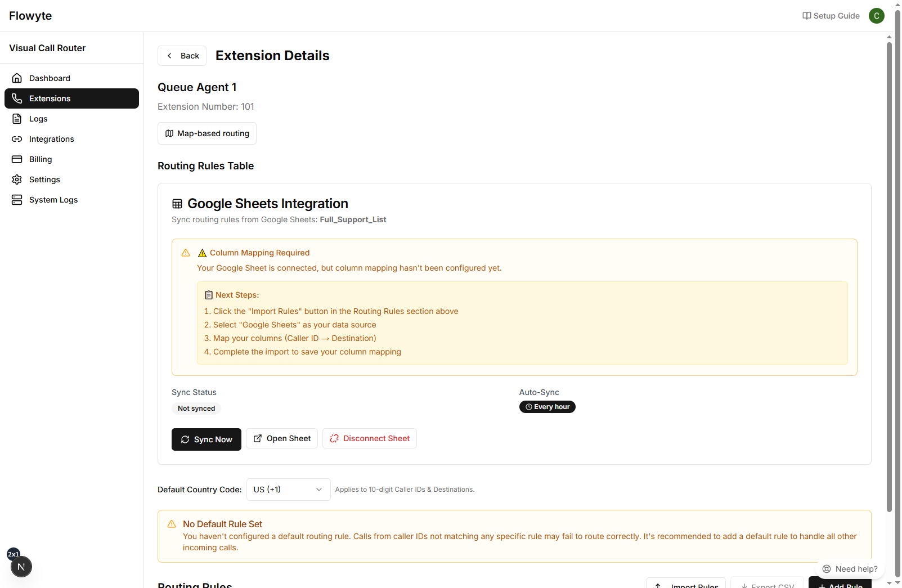
Task: Open System Logs via its server icon
Action: 17,199
